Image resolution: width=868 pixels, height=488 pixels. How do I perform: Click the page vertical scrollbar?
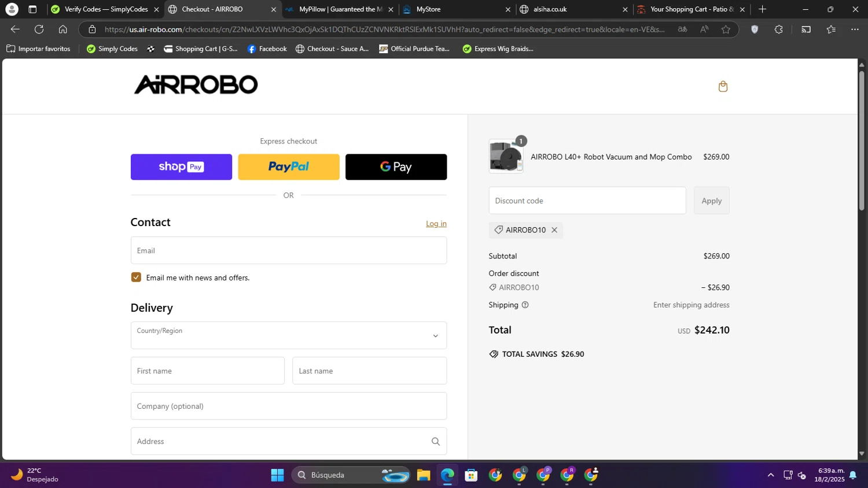(x=862, y=141)
